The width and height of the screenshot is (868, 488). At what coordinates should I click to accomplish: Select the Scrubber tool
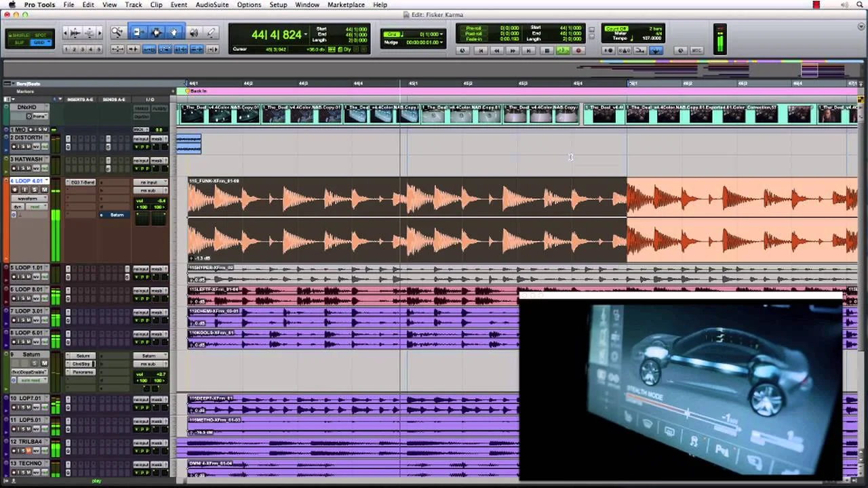point(195,33)
